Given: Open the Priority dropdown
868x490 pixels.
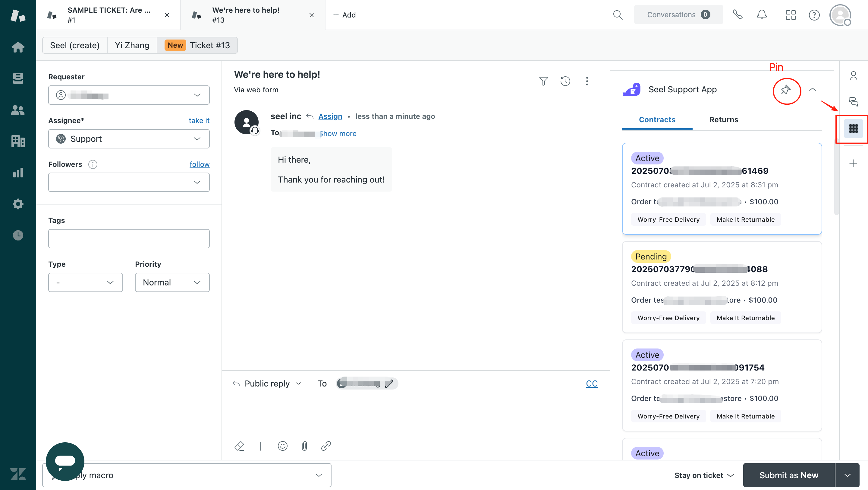Looking at the screenshot, I should tap(172, 282).
